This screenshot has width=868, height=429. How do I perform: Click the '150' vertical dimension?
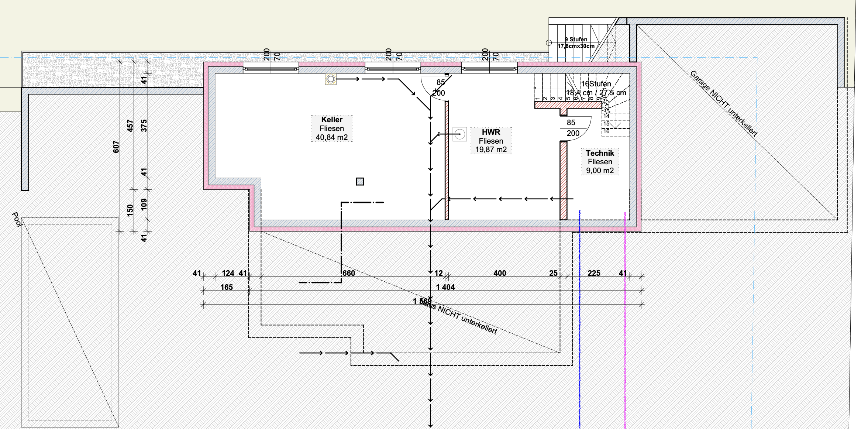pos(130,210)
